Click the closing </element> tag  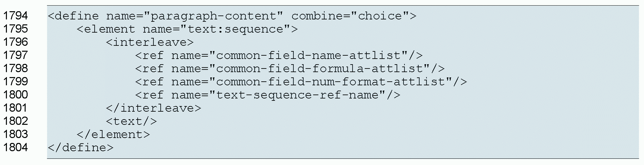pyautogui.click(x=113, y=134)
